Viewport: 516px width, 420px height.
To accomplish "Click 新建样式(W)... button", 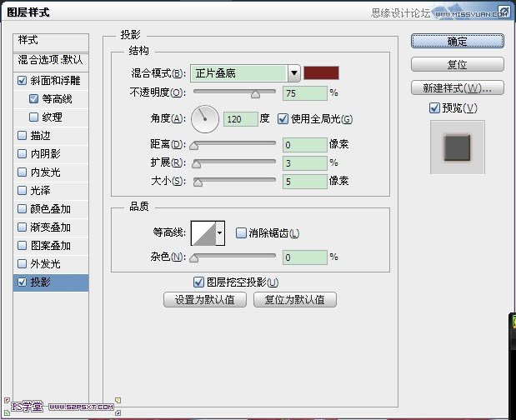I will click(458, 87).
